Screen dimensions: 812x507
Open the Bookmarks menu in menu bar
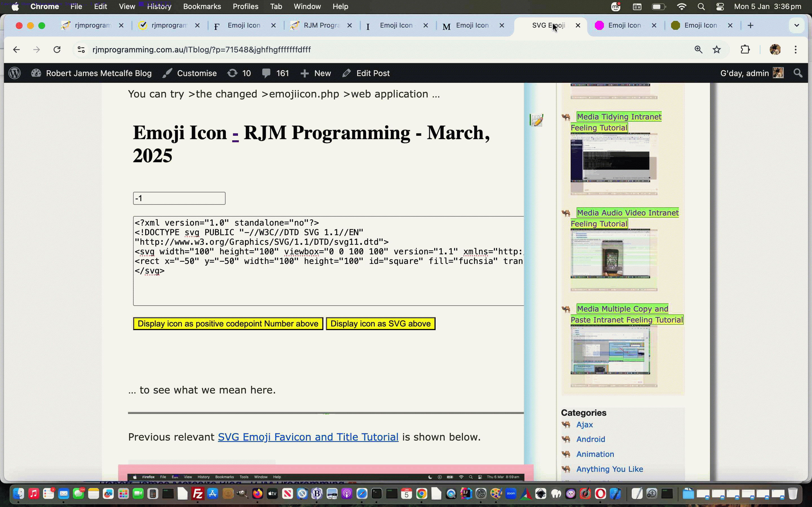coord(202,6)
